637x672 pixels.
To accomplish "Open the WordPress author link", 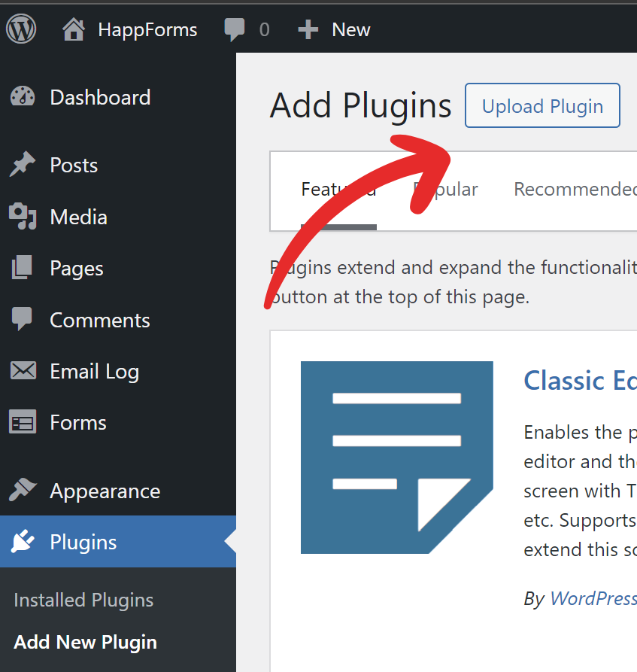I will coord(593,598).
